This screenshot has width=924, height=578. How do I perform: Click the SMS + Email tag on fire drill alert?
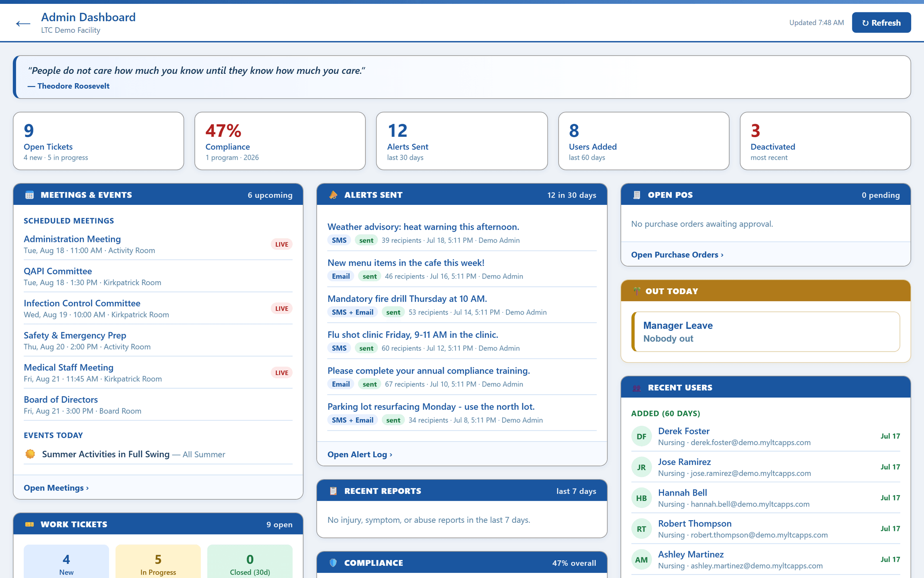click(x=353, y=312)
